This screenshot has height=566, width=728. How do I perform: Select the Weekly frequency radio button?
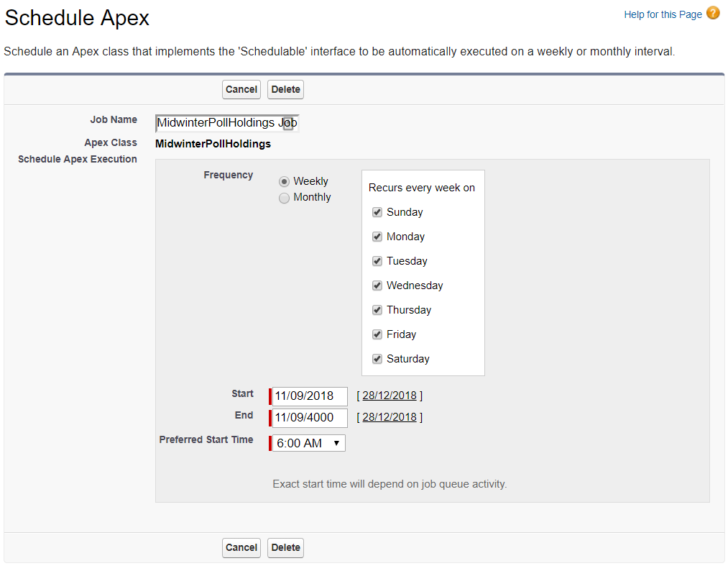tap(284, 181)
